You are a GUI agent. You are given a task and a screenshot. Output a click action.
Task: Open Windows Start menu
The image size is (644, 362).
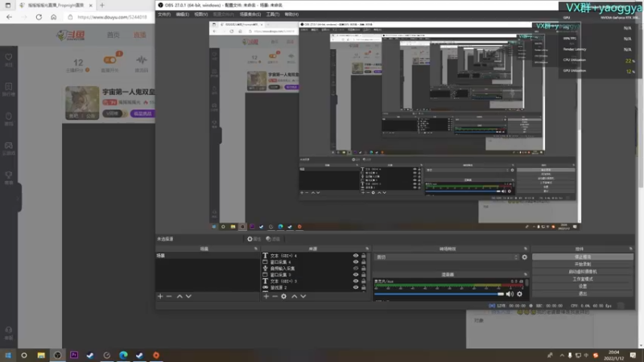pyautogui.click(x=8, y=355)
